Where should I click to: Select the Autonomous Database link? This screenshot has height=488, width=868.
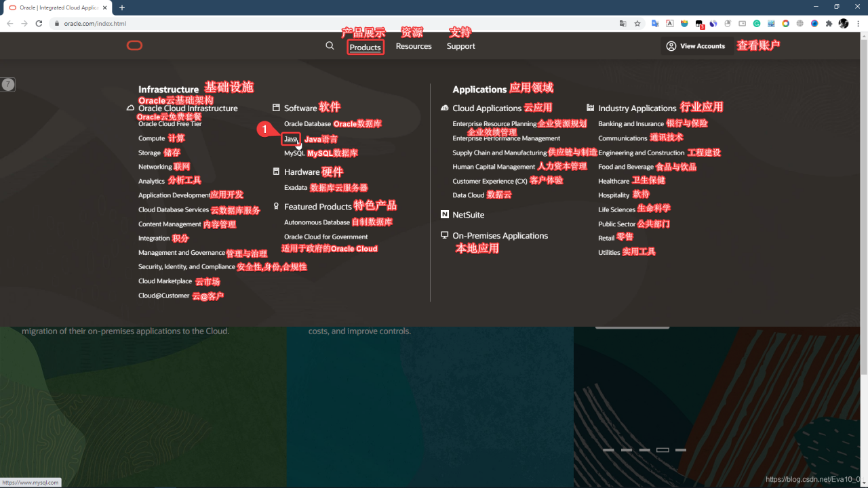[317, 222]
